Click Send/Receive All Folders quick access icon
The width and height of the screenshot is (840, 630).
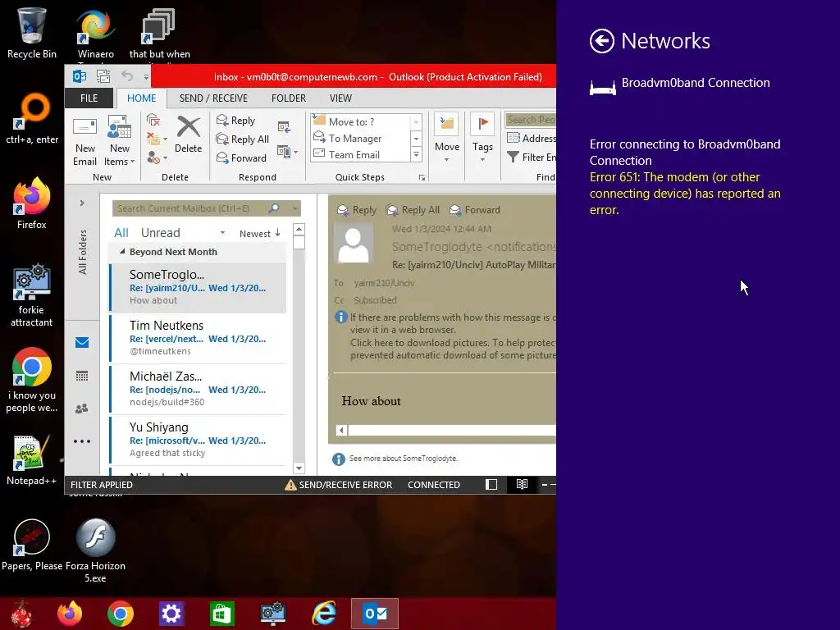tap(103, 76)
